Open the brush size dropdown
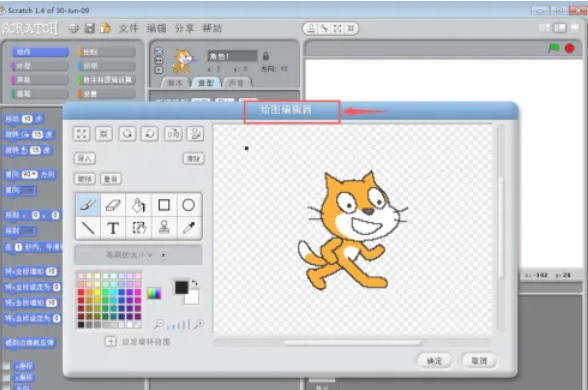 point(138,255)
